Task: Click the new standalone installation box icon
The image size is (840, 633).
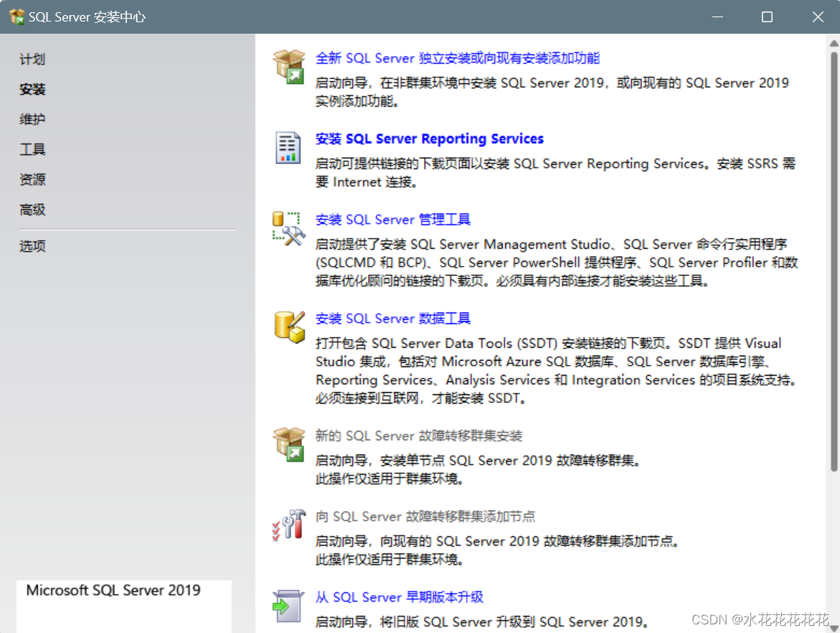Action: point(289,67)
